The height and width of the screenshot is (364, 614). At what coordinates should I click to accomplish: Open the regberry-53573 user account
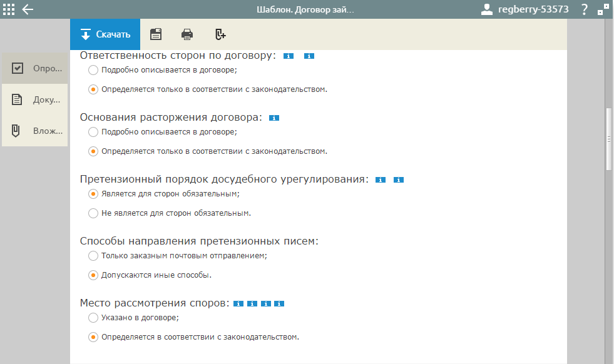pyautogui.click(x=524, y=9)
